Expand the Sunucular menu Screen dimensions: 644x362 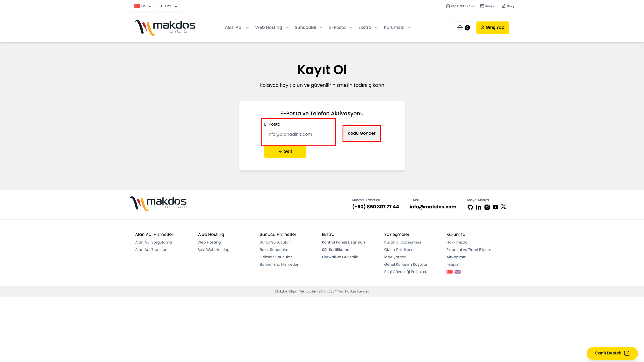tap(309, 27)
